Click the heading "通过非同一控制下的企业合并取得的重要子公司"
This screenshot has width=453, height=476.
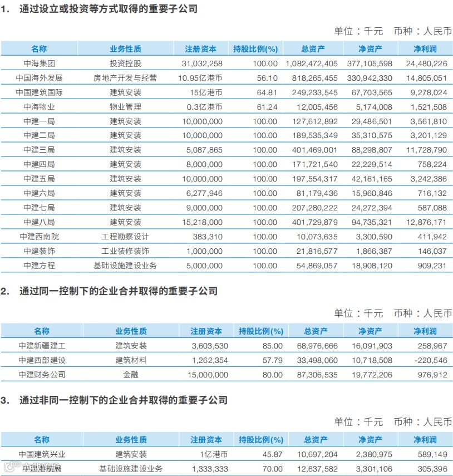pos(124,400)
